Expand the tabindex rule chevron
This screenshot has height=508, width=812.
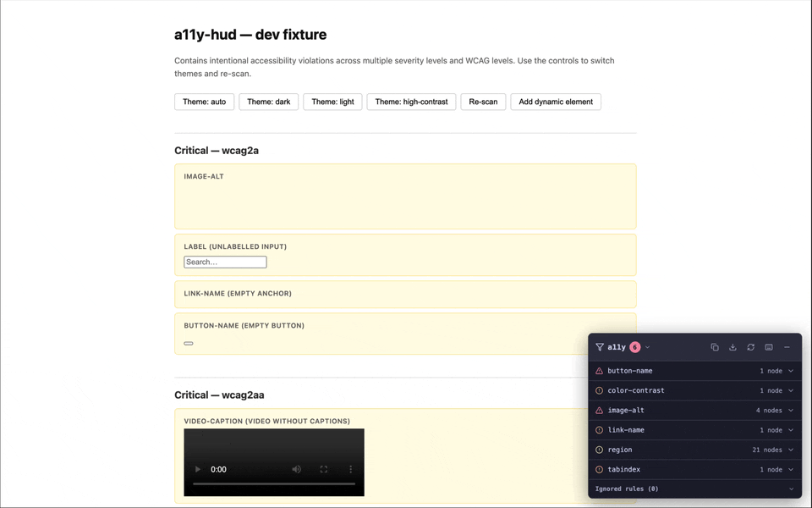pos(791,470)
